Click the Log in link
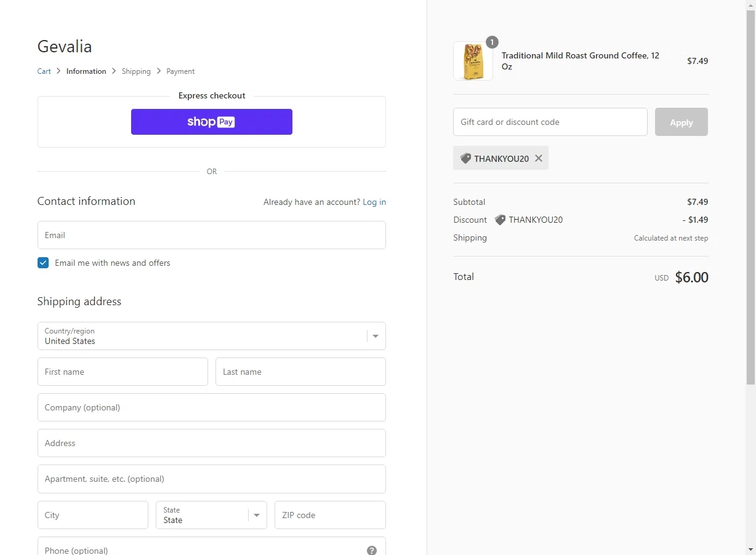 pyautogui.click(x=374, y=202)
